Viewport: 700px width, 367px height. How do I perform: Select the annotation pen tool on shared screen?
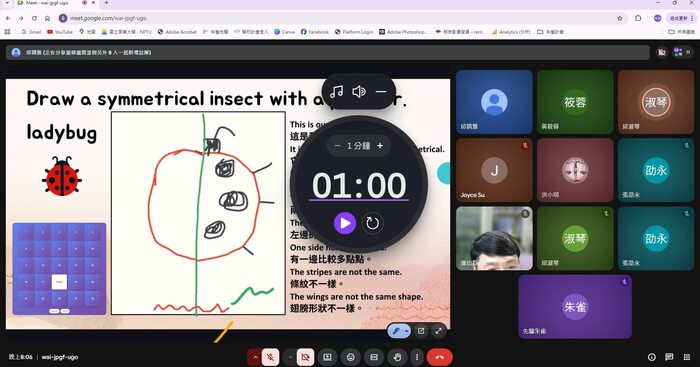(x=396, y=331)
